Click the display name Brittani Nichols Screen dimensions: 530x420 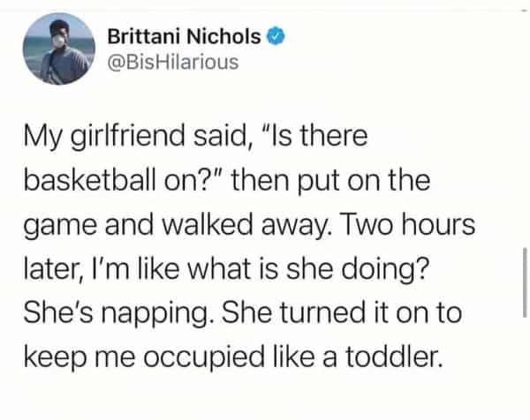(184, 36)
